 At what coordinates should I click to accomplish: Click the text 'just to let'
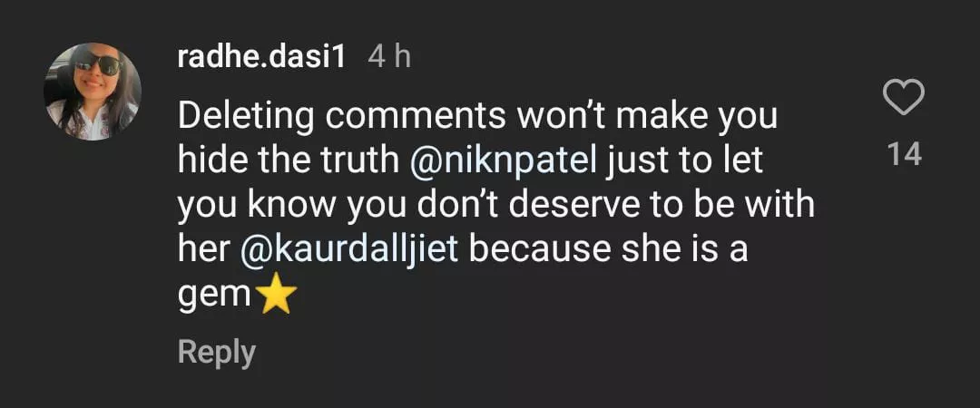(685, 160)
